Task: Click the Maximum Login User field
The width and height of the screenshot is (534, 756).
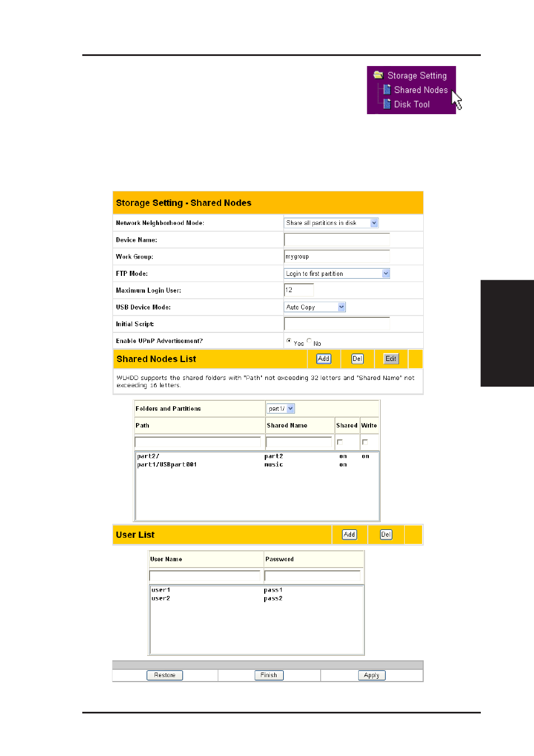Action: [x=299, y=290]
